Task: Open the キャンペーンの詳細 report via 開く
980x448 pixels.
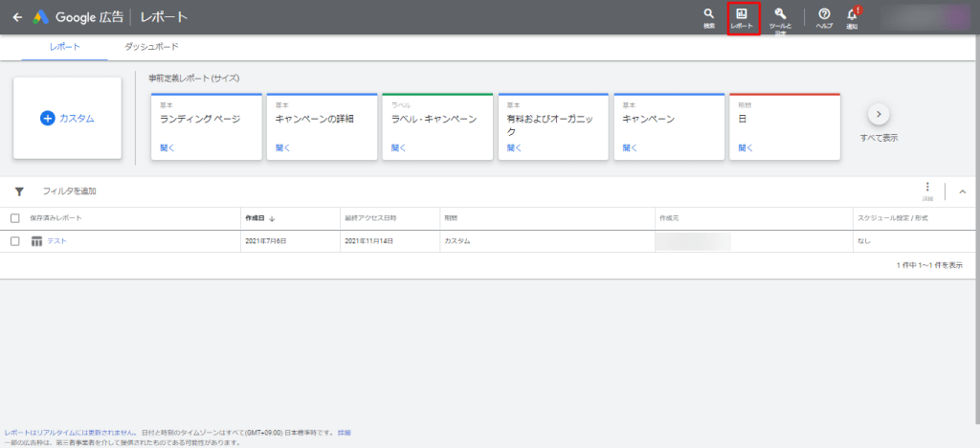Action: click(283, 148)
